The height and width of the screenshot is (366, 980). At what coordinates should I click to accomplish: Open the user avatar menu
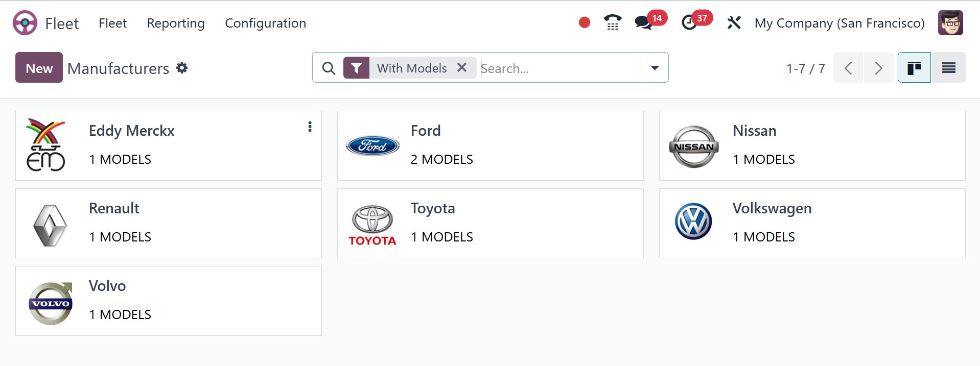point(950,23)
